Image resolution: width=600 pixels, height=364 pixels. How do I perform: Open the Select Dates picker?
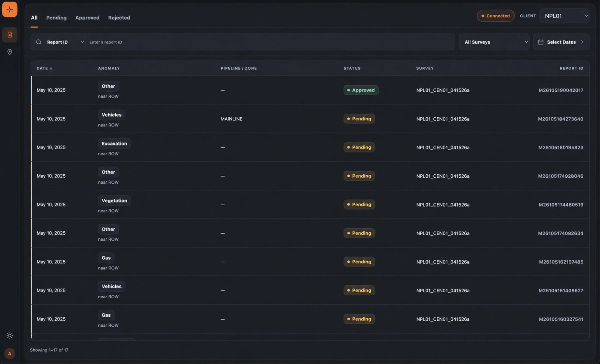tap(561, 42)
